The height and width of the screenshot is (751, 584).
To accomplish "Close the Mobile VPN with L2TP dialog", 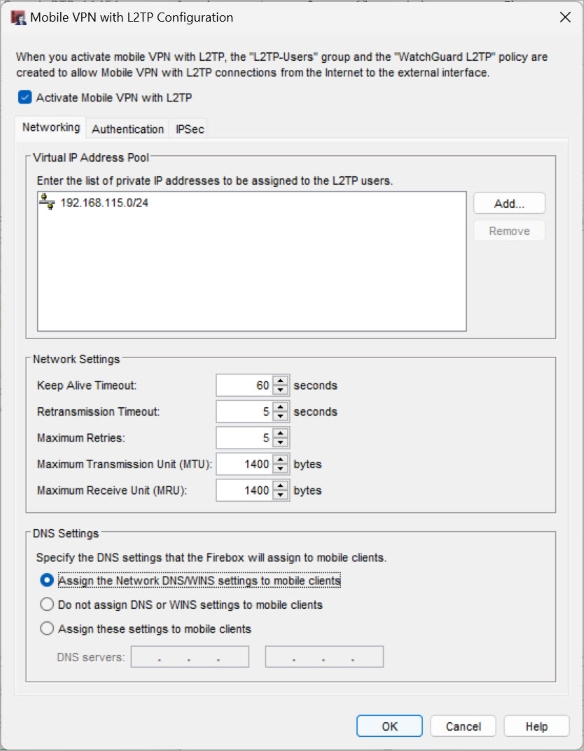I will click(x=565, y=17).
